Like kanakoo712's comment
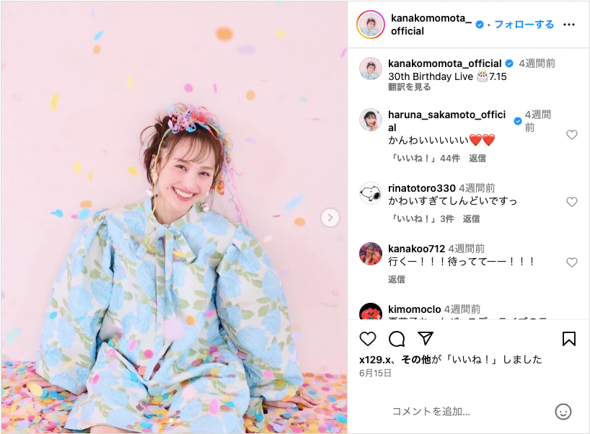 572,262
